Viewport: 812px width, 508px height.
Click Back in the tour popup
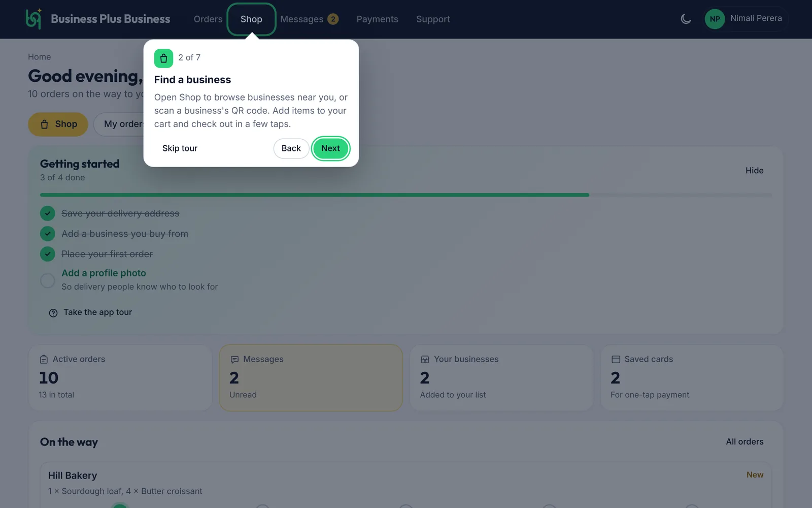291,148
